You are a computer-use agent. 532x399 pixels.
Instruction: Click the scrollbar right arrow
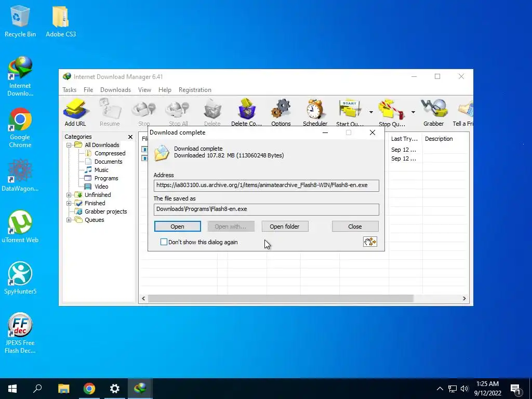point(464,298)
